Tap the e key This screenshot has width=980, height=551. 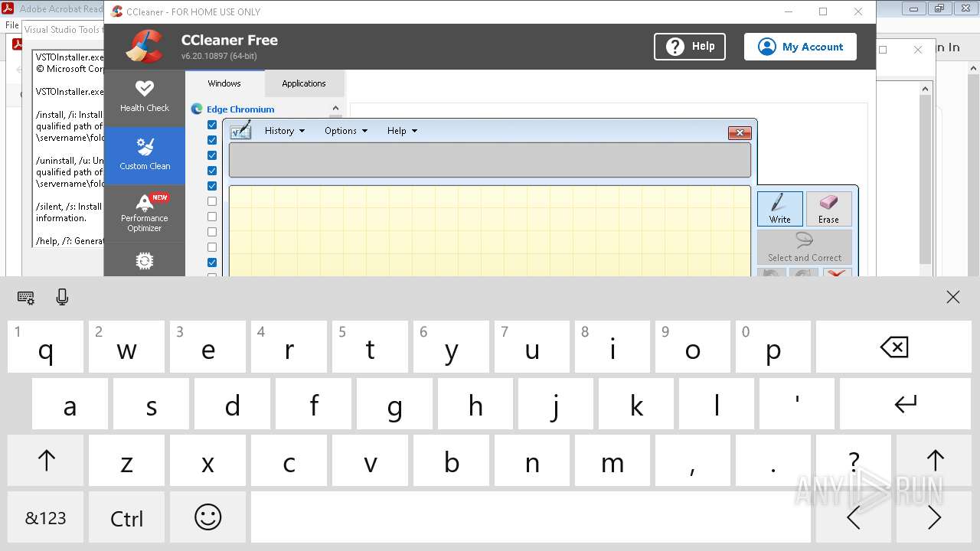pyautogui.click(x=207, y=347)
